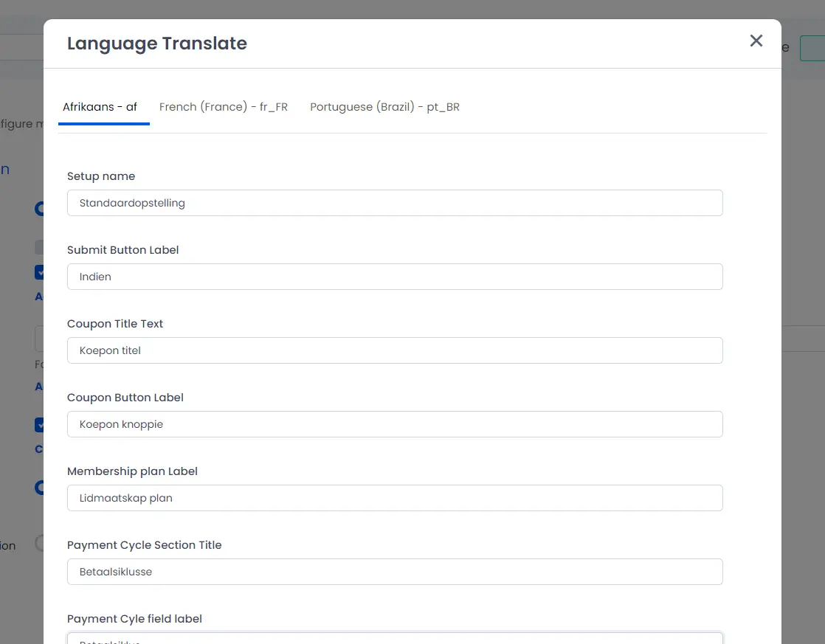Click 'Payment Cyle field label' text
825x644 pixels.
[x=134, y=618]
